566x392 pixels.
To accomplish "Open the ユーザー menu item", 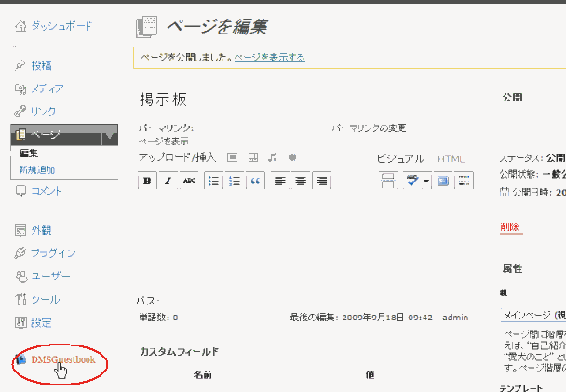I will [x=50, y=277].
